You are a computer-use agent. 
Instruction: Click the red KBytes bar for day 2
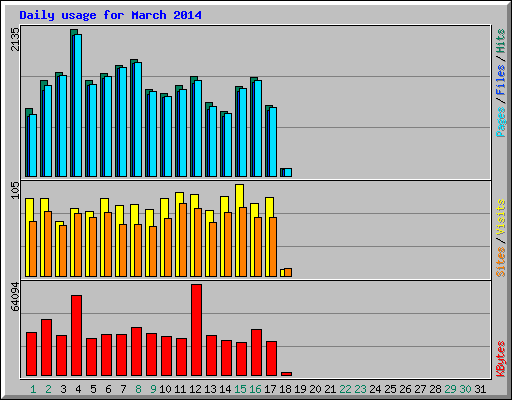46,347
